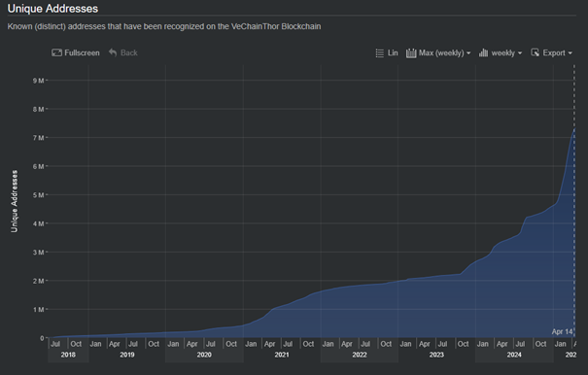
Task: Click the 7 M axis label
Action: (38, 138)
